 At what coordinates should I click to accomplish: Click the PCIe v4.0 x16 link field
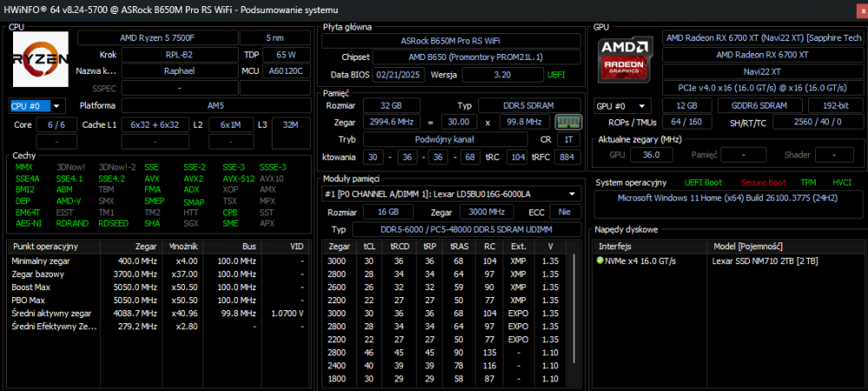pos(762,88)
